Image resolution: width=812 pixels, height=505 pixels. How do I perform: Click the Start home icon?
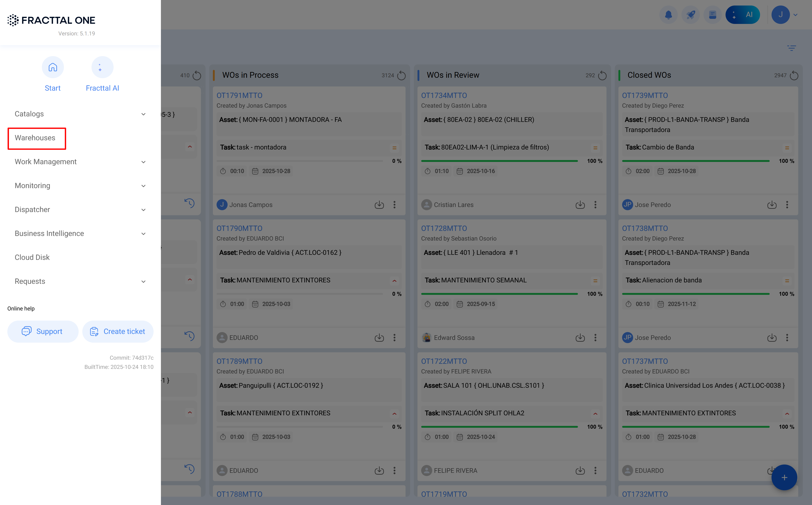click(x=53, y=67)
